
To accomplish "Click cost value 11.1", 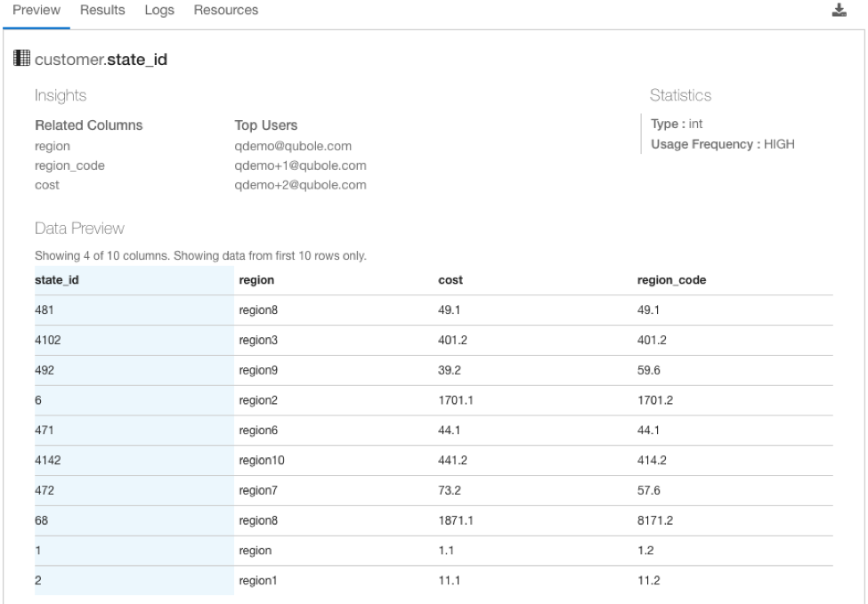I will click(x=449, y=580).
